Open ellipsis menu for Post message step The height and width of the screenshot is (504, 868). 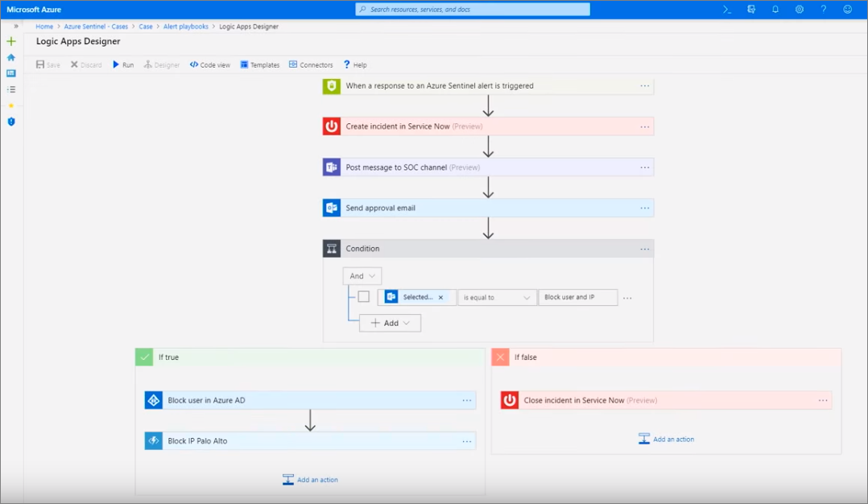[645, 167]
